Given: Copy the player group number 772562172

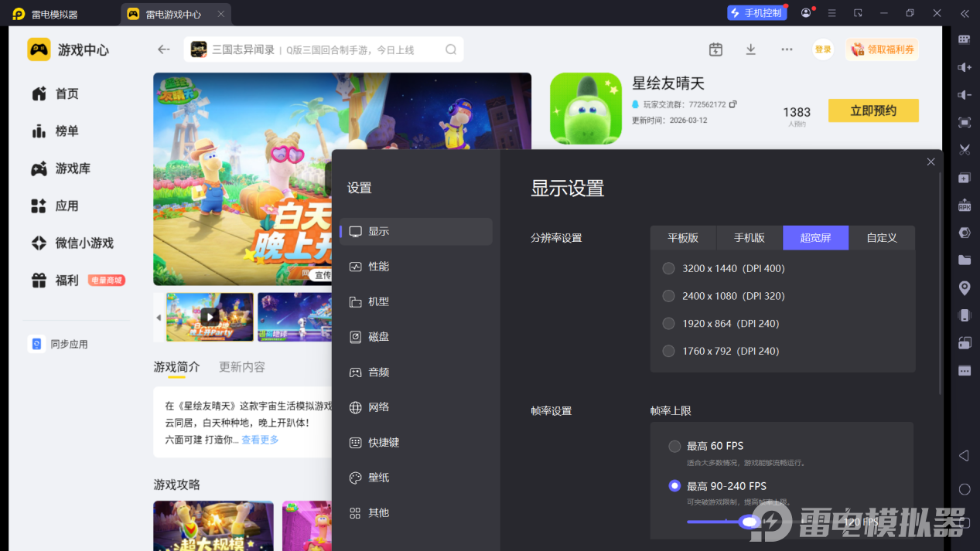Looking at the screenshot, I should (x=733, y=104).
